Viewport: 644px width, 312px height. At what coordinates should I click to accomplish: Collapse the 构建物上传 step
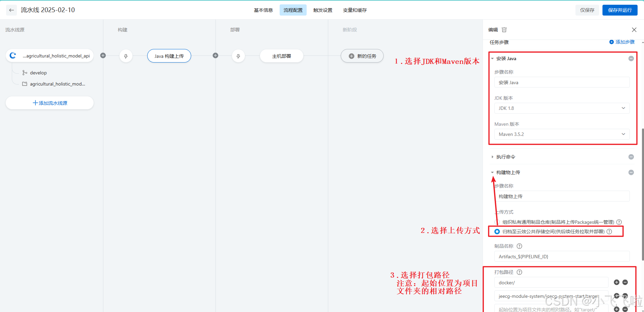coord(492,172)
